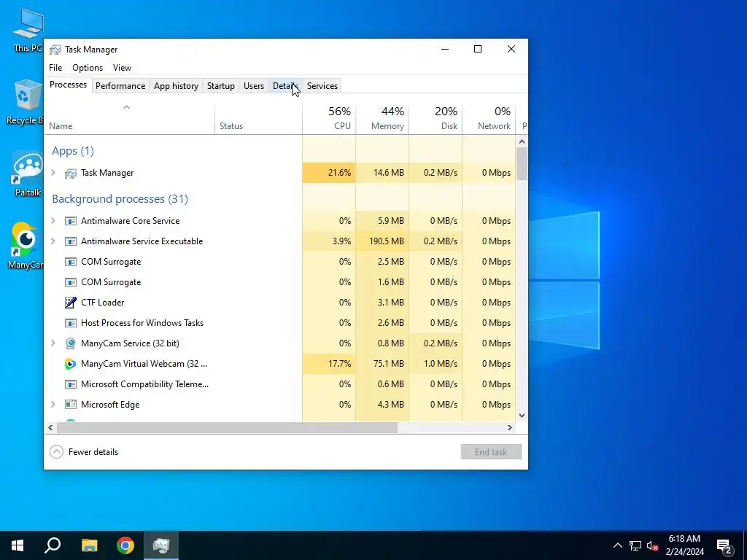Expand the Task Manager app row
The height and width of the screenshot is (560, 747).
pos(53,173)
